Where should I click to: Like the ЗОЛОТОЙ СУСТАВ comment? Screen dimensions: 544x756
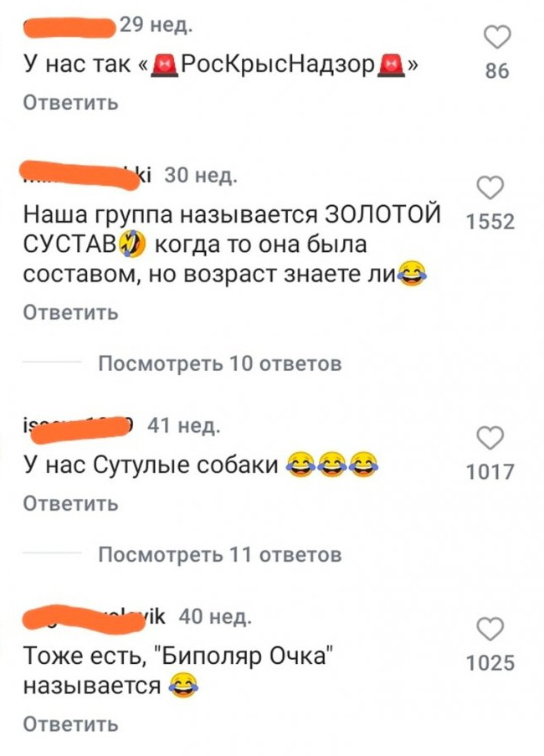coord(490,188)
